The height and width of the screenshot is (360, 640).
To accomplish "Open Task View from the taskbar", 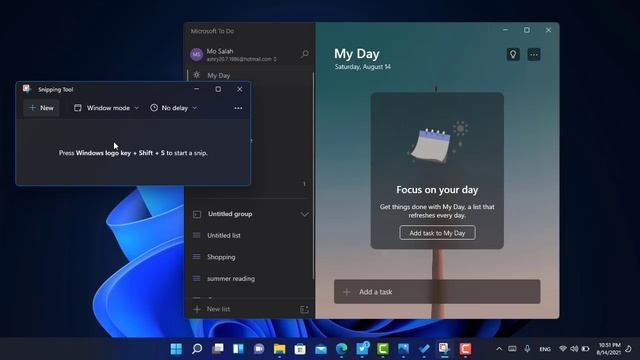I will 218,349.
